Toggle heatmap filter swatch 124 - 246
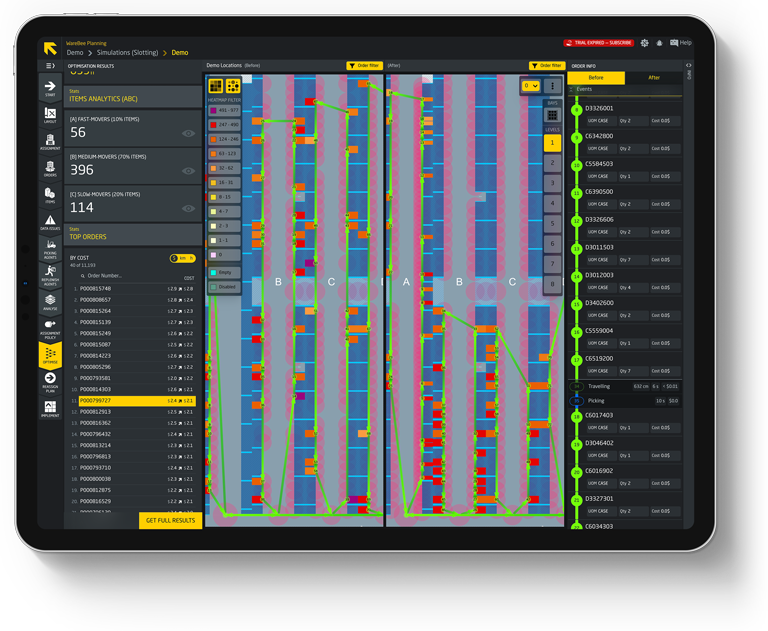 (224, 139)
